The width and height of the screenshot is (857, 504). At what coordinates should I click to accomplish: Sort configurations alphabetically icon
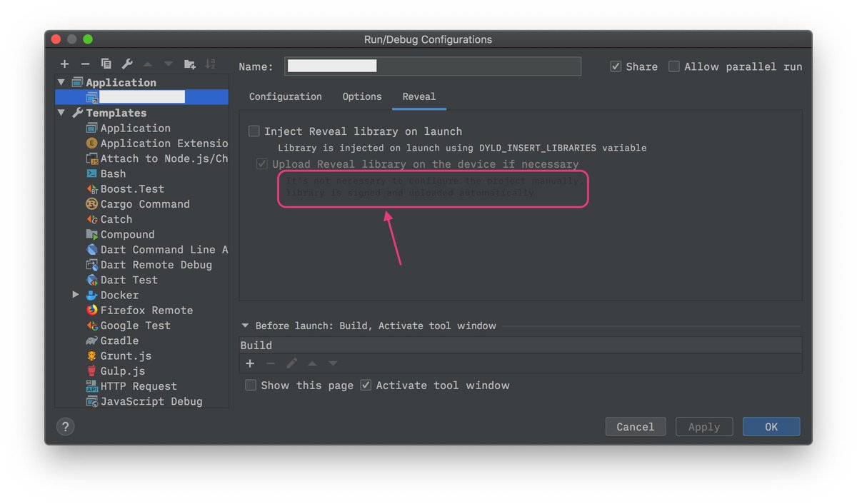pos(210,64)
